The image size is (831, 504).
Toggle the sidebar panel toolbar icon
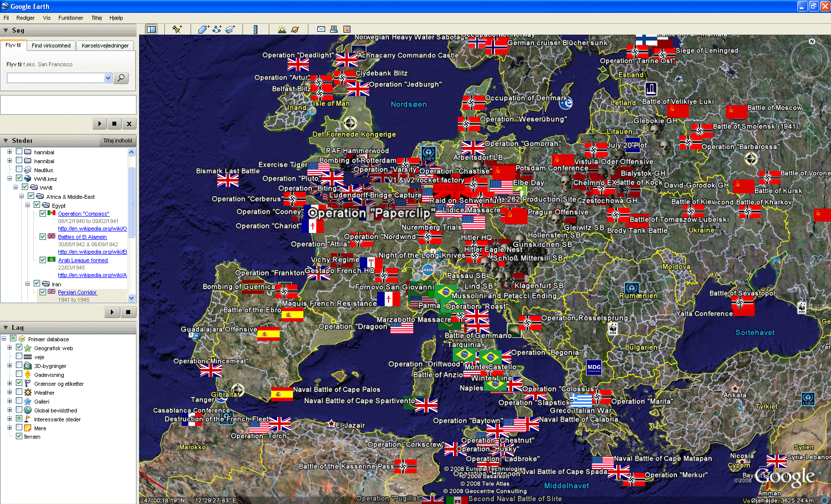pyautogui.click(x=151, y=29)
